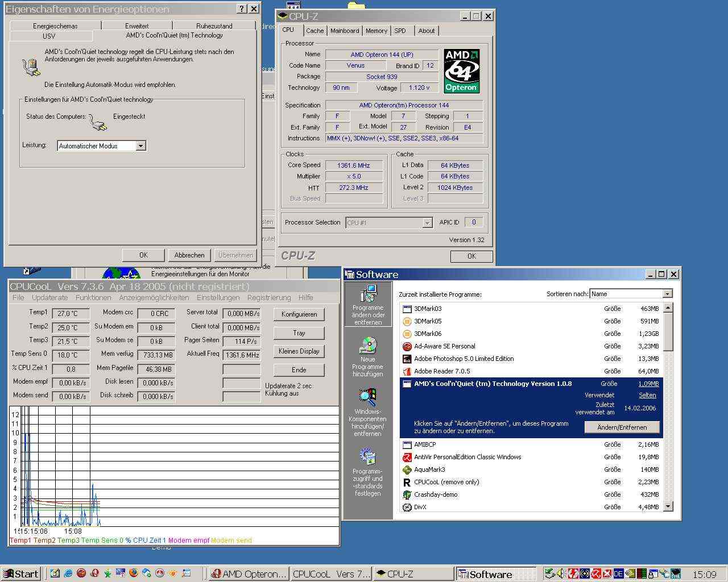Open the Energieschemas tab

55,26
